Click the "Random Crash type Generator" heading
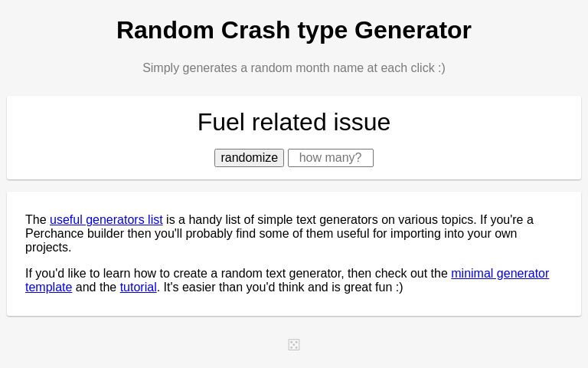The width and height of the screenshot is (588, 368). (294, 30)
